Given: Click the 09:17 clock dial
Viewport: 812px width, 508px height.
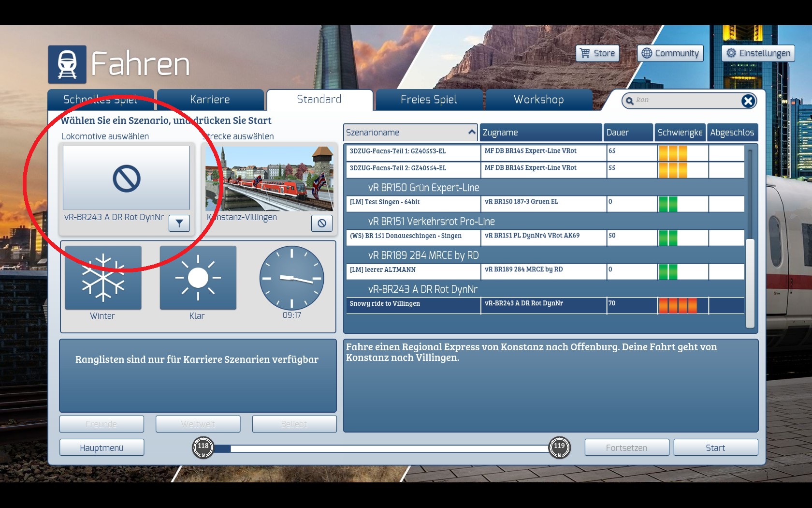Looking at the screenshot, I should 291,278.
